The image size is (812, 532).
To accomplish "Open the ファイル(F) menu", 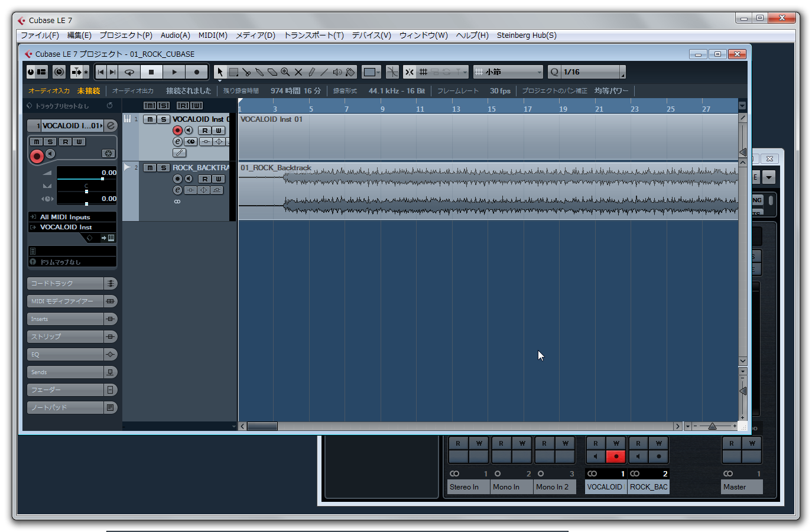I will point(40,35).
